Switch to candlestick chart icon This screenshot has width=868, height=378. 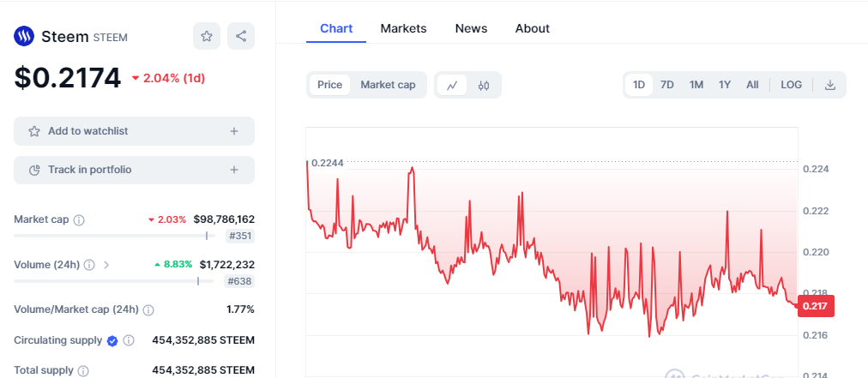(x=484, y=85)
